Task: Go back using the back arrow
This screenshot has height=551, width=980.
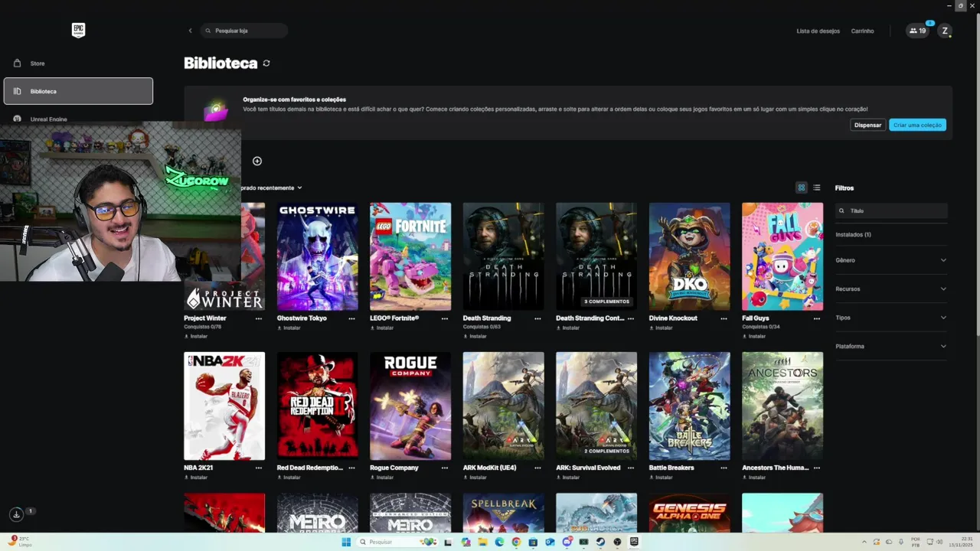Action: [190, 31]
